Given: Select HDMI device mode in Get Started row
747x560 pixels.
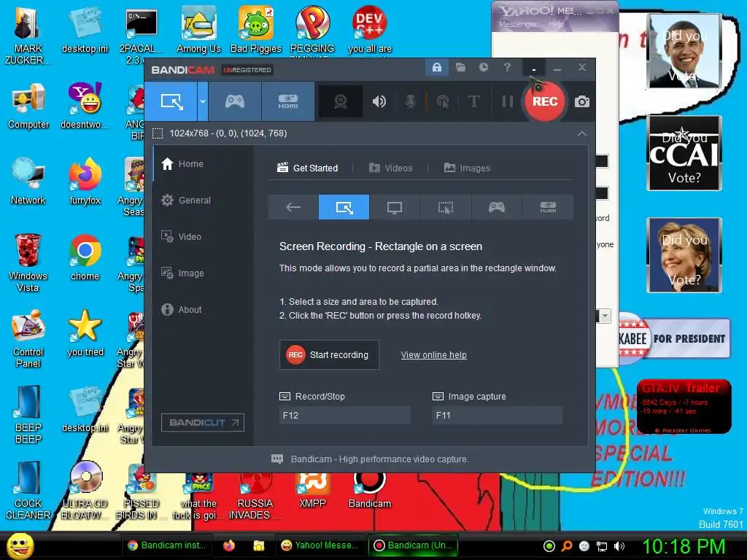Looking at the screenshot, I should (548, 207).
